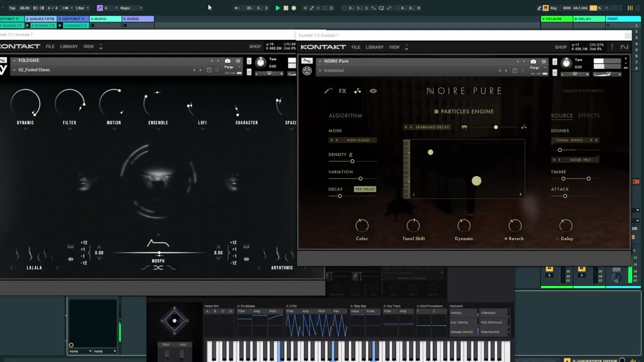
Task: Click SHOP in NOIRE Kontakt window
Action: tap(560, 47)
